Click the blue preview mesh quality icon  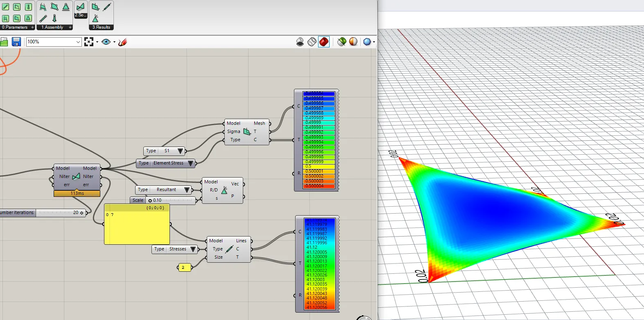[x=367, y=42]
